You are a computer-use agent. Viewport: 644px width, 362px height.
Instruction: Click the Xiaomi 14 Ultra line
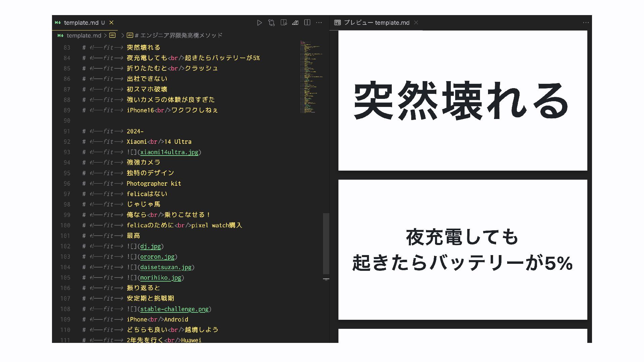(x=159, y=142)
